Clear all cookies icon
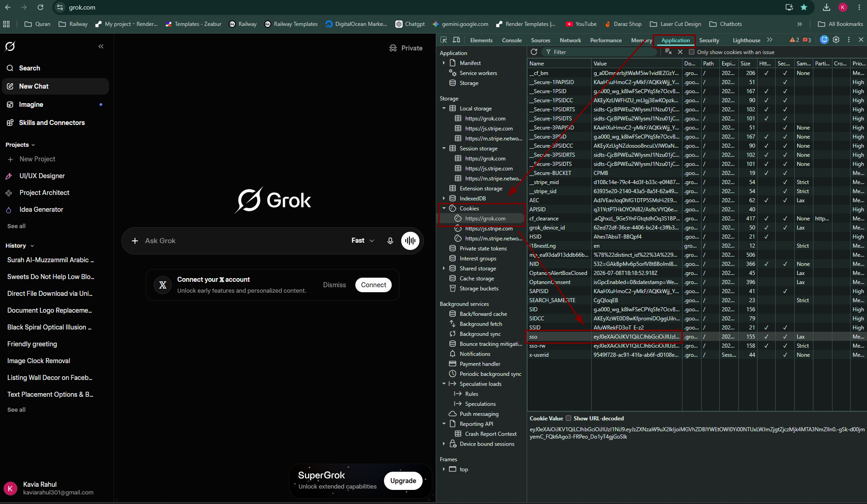This screenshot has width=867, height=504. click(668, 52)
